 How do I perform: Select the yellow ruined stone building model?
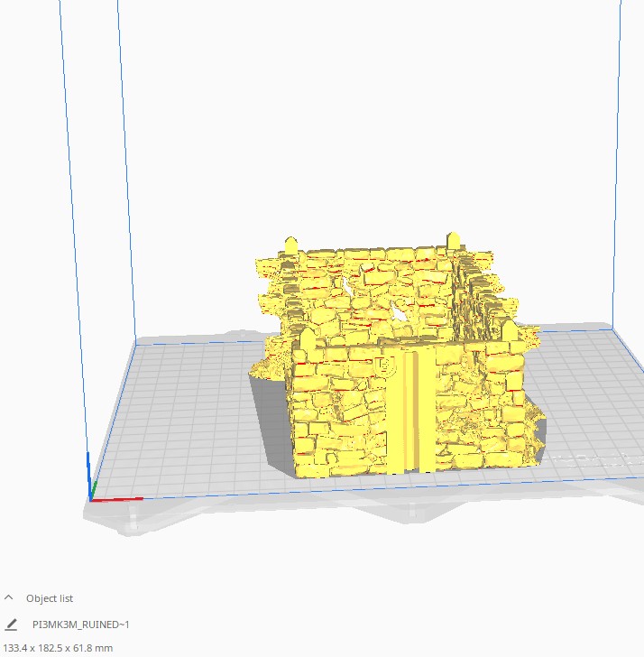click(x=396, y=356)
